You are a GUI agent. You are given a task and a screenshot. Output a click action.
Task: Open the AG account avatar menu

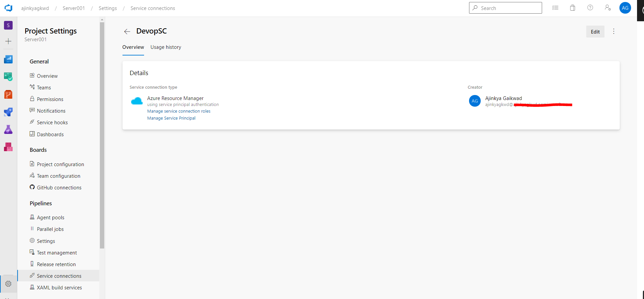point(625,8)
